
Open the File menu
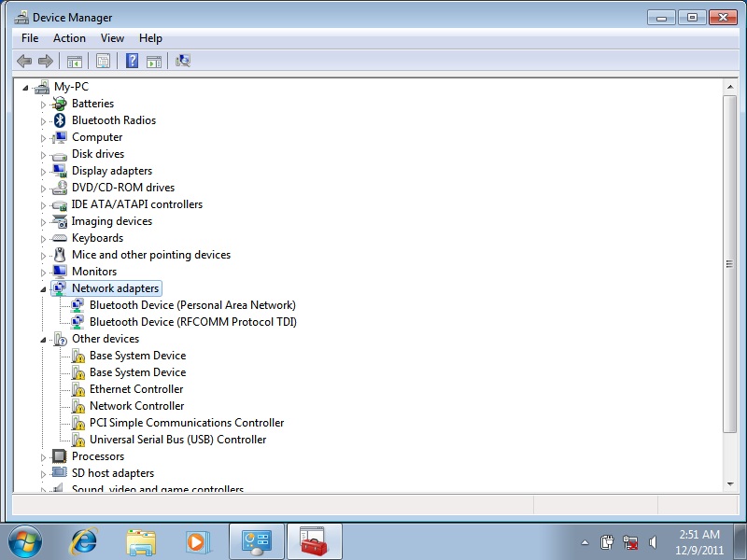click(x=30, y=38)
